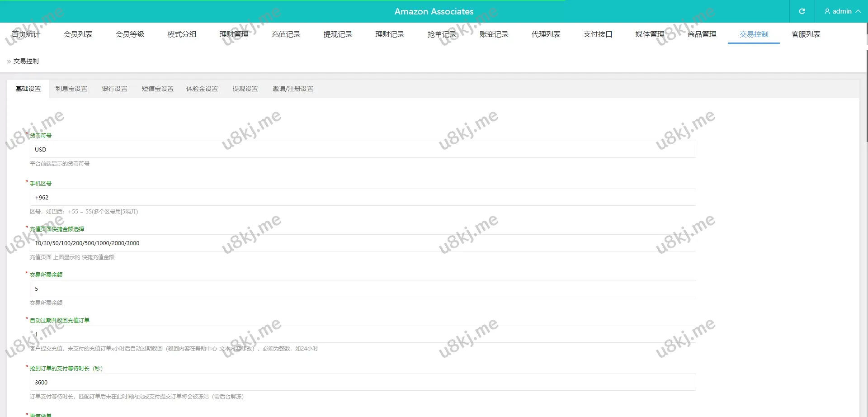Open the 会员列表 menu item
Screen dimensions: 868x417
click(x=78, y=34)
